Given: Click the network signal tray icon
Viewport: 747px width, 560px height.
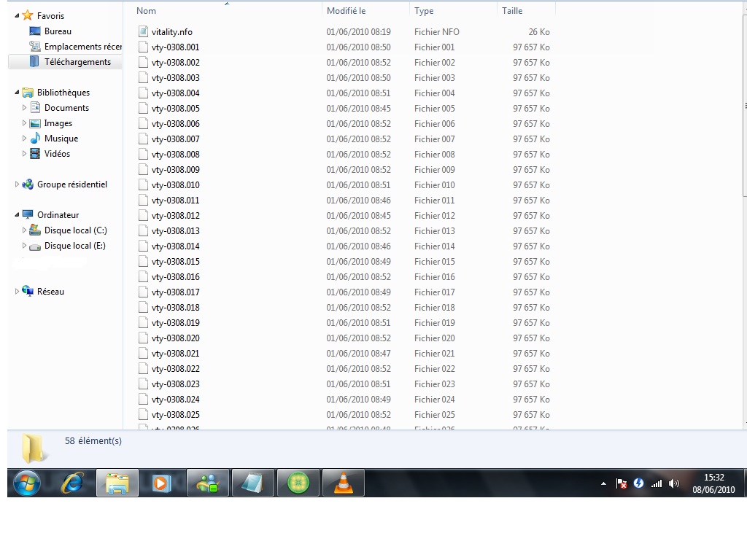Looking at the screenshot, I should tap(656, 483).
